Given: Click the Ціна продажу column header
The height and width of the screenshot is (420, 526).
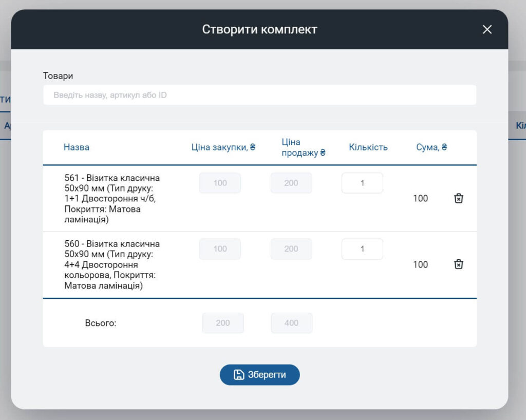Looking at the screenshot, I should (303, 147).
